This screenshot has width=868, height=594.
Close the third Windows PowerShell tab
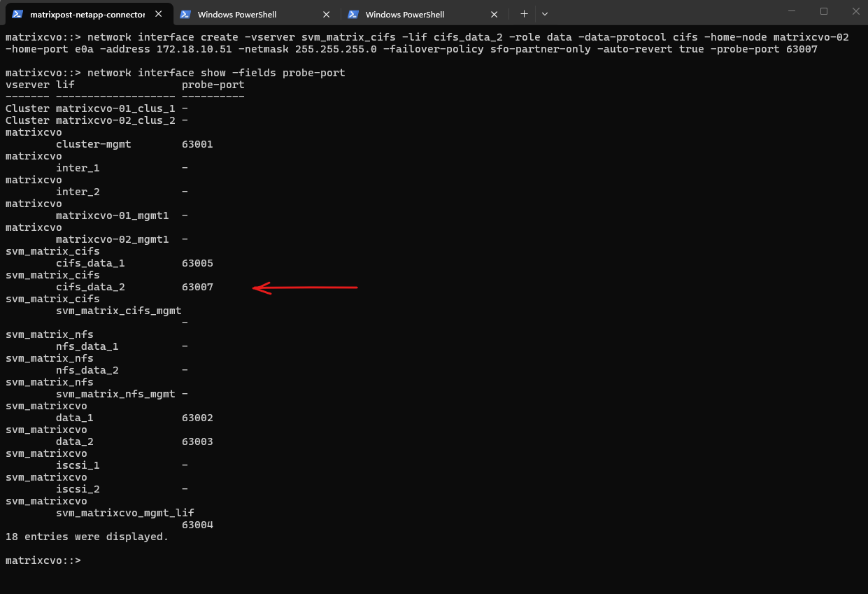click(x=495, y=14)
